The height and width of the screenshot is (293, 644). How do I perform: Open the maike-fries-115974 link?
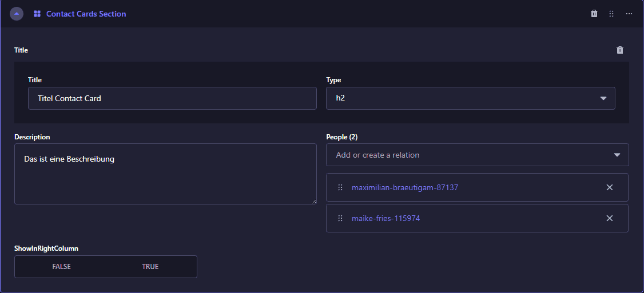click(x=385, y=218)
